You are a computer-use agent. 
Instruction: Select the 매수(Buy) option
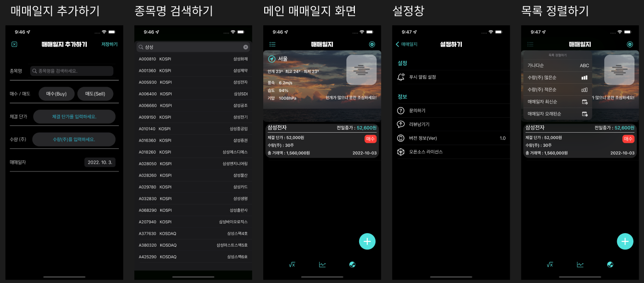55,93
